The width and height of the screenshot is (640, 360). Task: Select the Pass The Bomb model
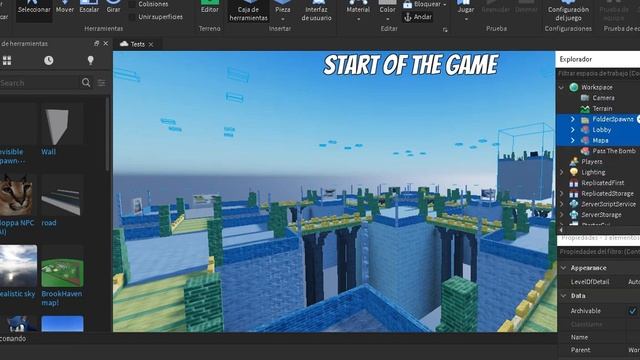pos(614,151)
